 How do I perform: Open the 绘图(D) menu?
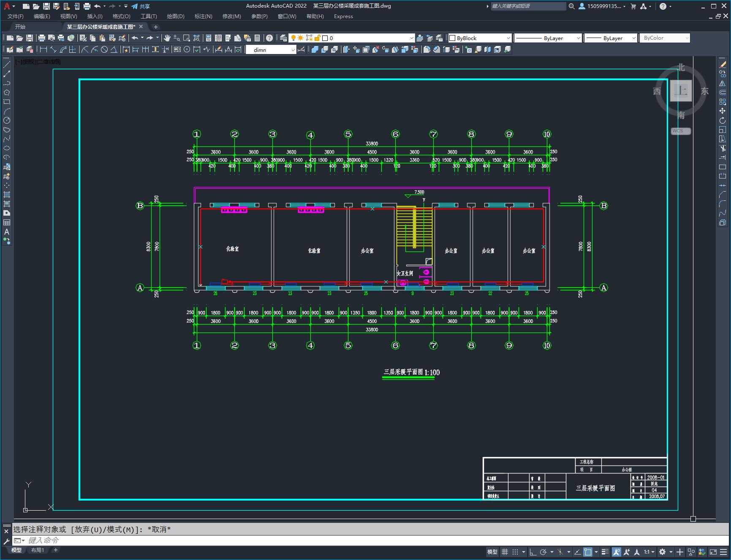click(176, 16)
